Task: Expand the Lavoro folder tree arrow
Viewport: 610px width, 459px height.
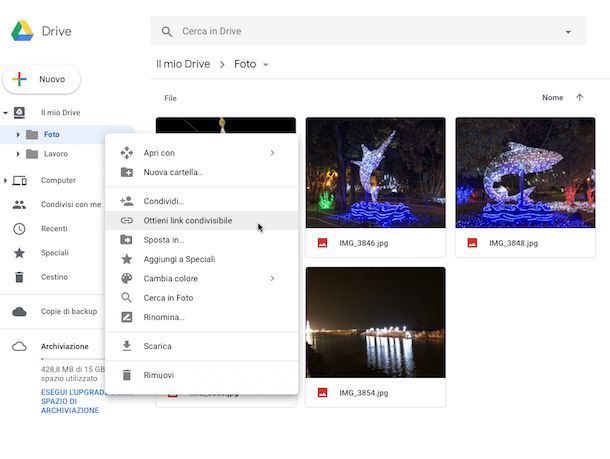Action: coord(18,154)
